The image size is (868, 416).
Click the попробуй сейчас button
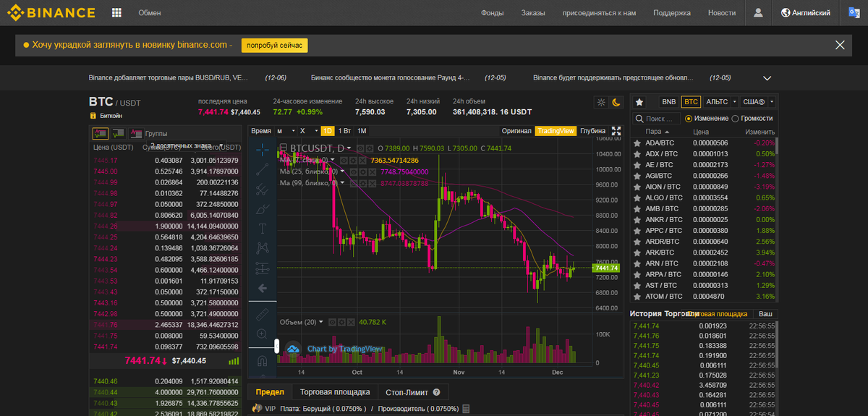(274, 45)
